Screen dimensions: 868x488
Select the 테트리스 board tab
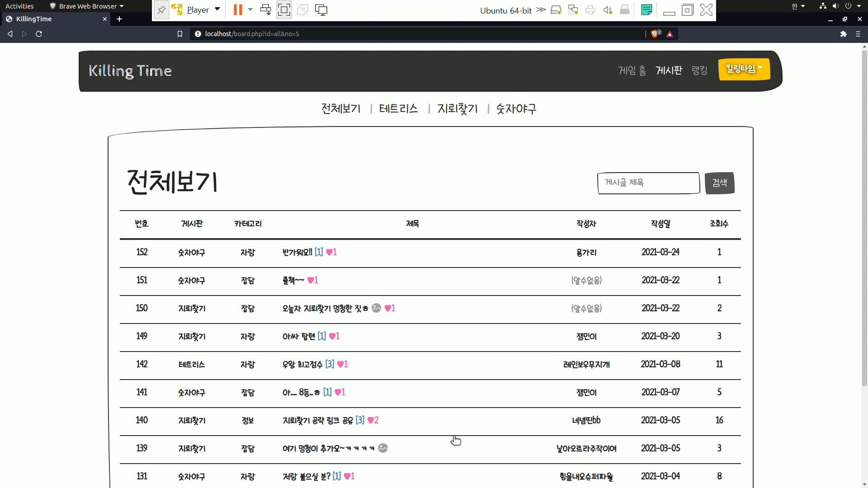coord(398,109)
